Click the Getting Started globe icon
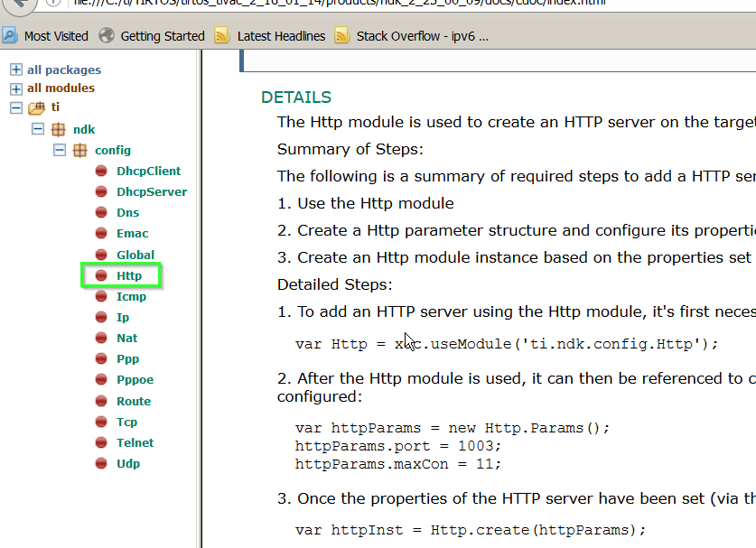 coord(106,35)
